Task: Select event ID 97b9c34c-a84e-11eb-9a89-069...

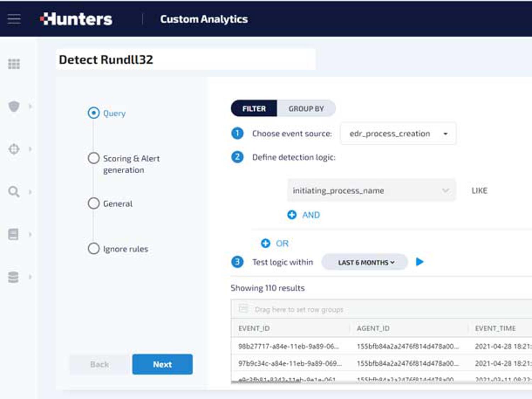Action: click(290, 364)
